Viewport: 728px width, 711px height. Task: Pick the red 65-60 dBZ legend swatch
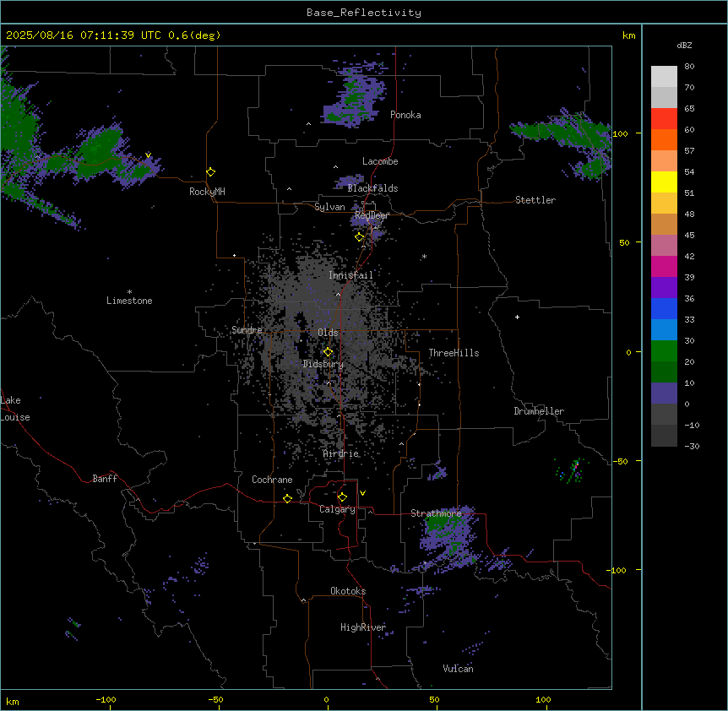[664, 119]
